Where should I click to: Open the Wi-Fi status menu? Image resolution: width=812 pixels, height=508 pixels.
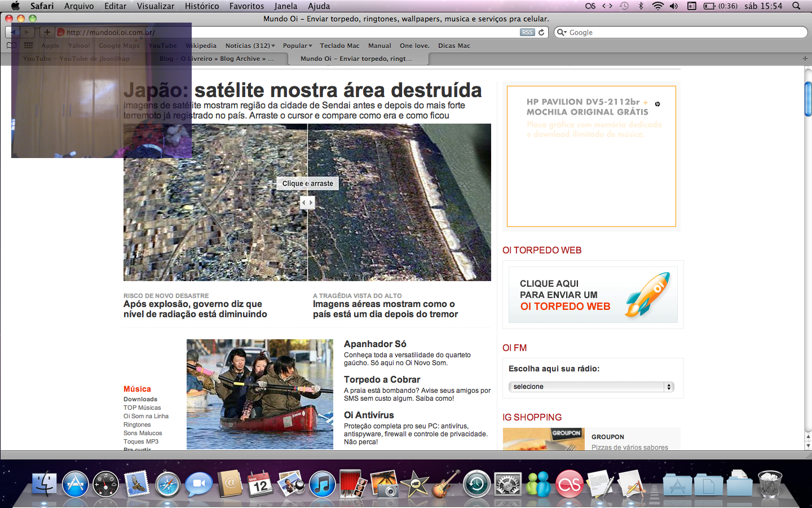click(657, 6)
